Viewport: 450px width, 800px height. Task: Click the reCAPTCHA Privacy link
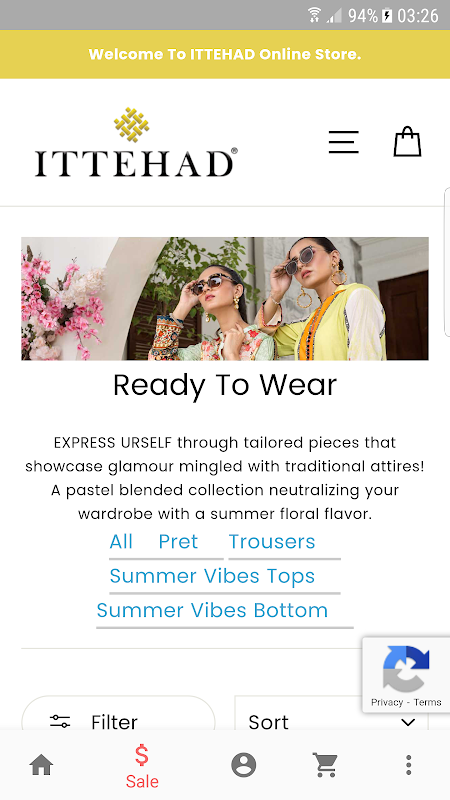click(x=387, y=702)
